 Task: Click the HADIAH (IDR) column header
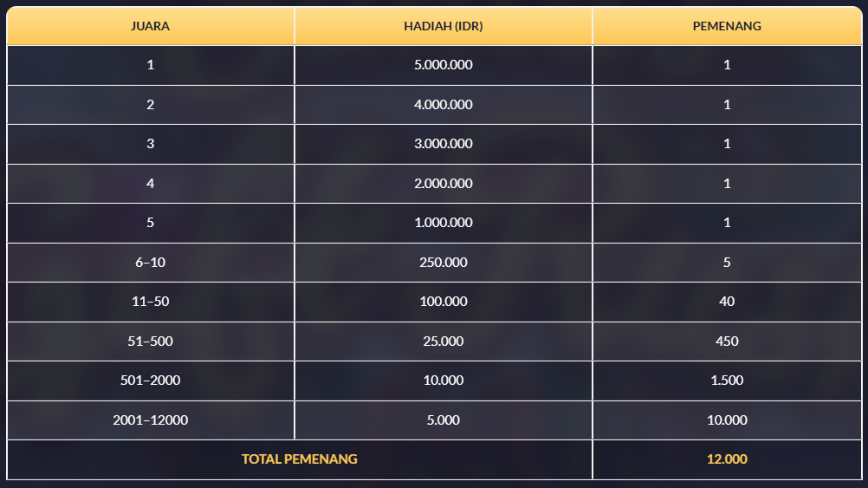click(x=444, y=26)
